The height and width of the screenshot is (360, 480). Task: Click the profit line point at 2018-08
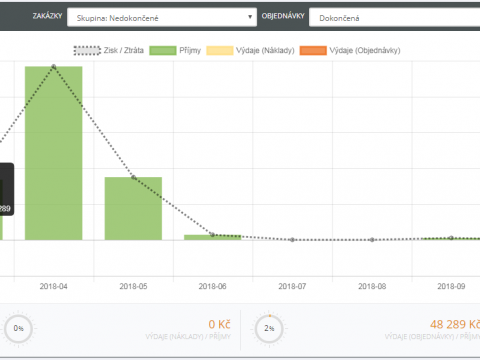click(372, 240)
